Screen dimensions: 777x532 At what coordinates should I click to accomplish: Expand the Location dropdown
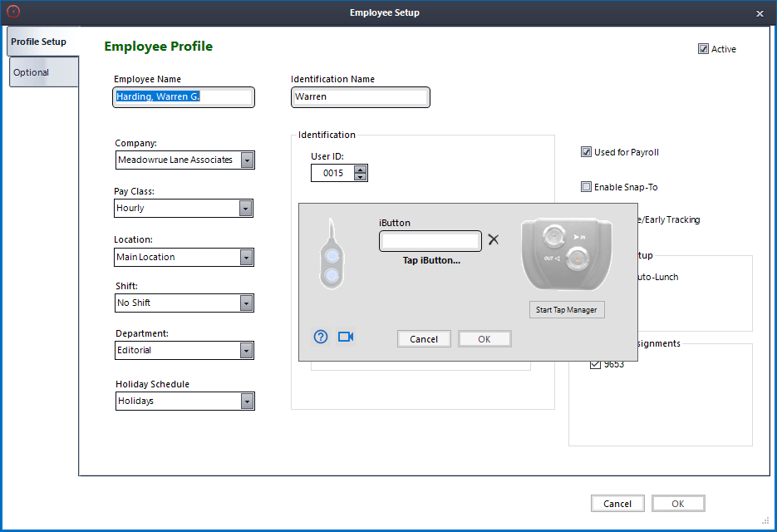pyautogui.click(x=247, y=257)
